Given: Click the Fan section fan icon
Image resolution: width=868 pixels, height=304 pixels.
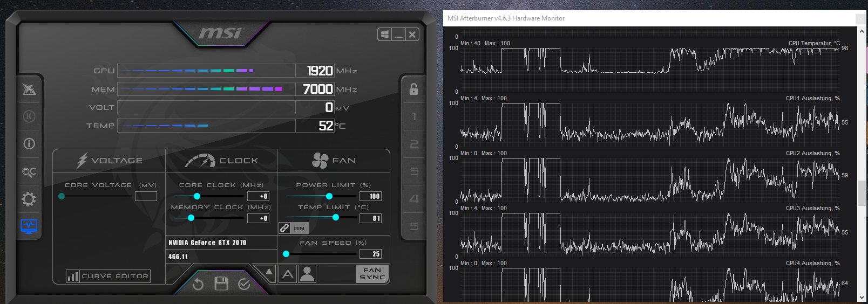Looking at the screenshot, I should point(320,160).
